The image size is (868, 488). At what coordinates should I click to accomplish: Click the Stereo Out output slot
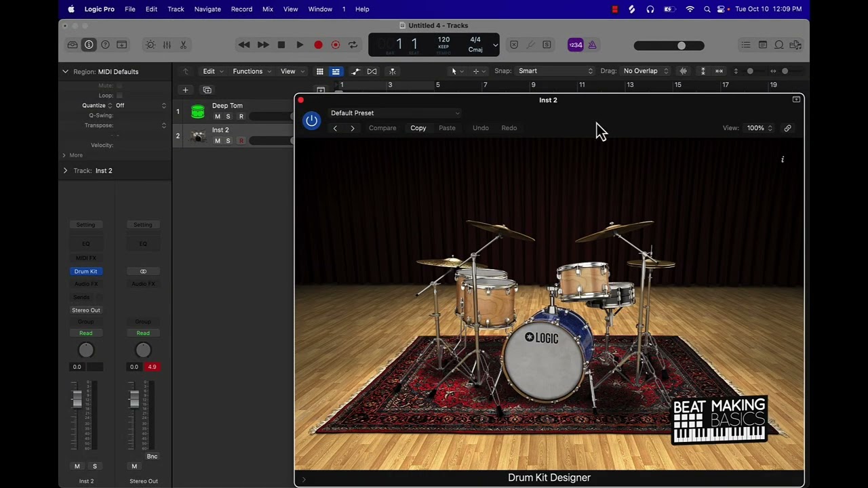[86, 310]
